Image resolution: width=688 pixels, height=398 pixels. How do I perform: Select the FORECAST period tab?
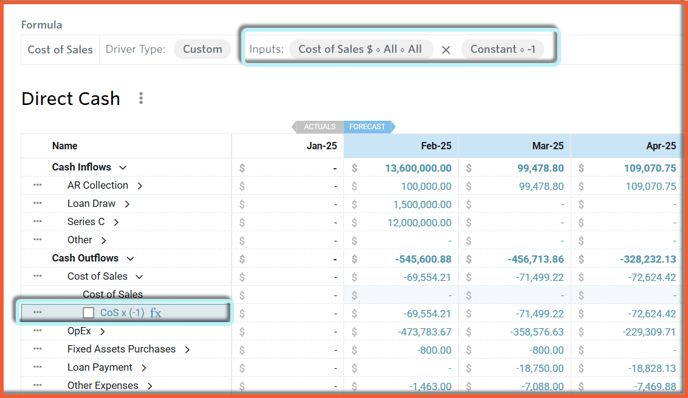pos(369,127)
